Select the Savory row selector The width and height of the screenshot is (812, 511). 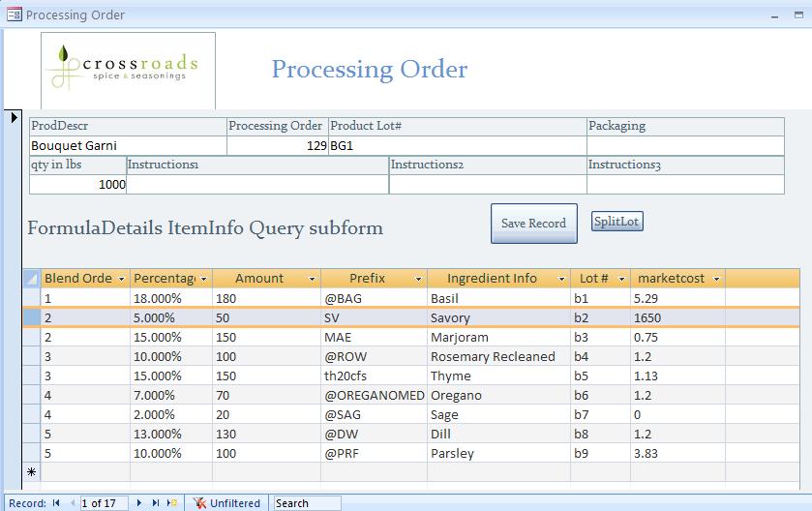(31, 317)
